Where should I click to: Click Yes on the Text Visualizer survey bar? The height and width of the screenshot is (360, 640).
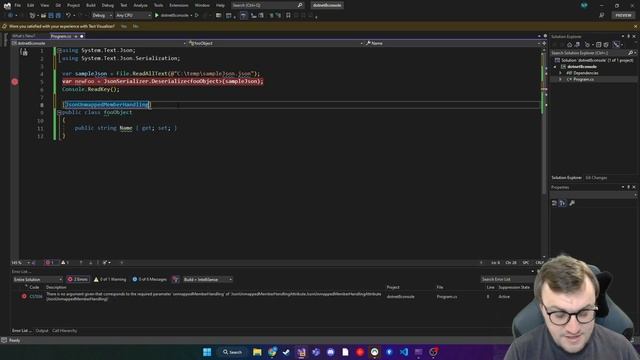tap(124, 26)
